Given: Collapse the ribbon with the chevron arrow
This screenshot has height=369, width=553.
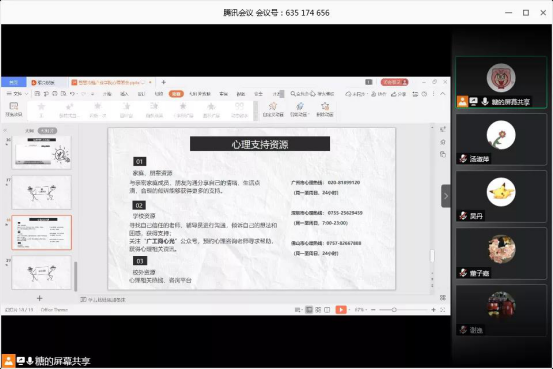Looking at the screenshot, I should (443, 94).
